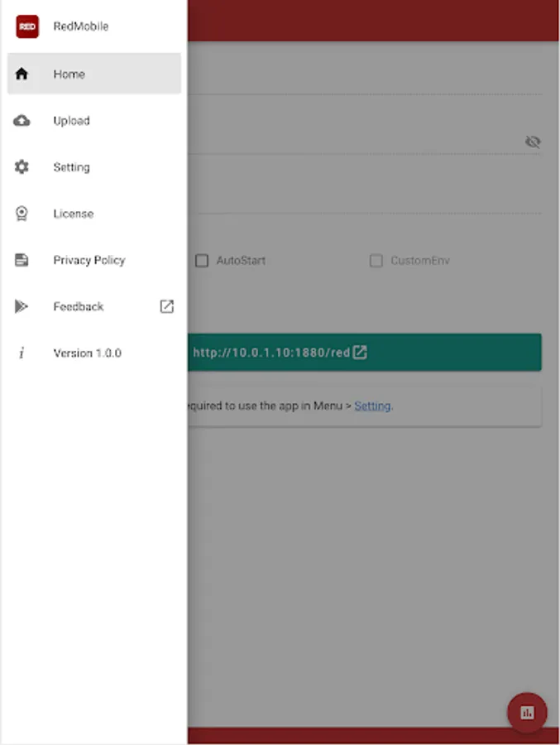Click the Setting gear icon
Image resolution: width=560 pixels, height=745 pixels.
(x=22, y=166)
